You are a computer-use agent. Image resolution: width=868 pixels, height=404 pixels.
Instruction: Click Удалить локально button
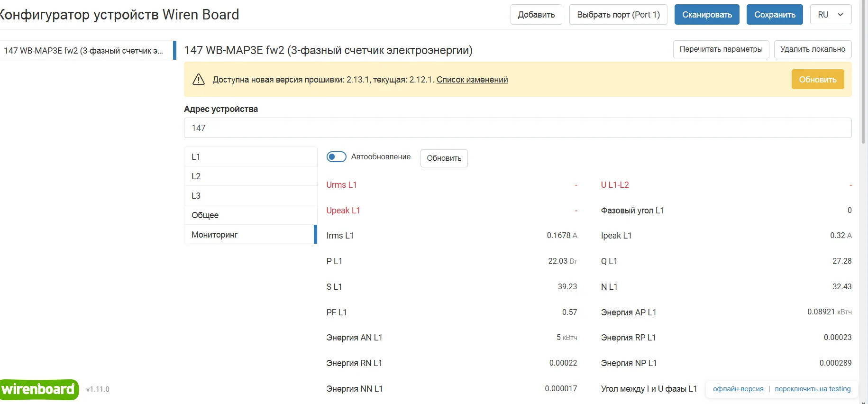813,49
